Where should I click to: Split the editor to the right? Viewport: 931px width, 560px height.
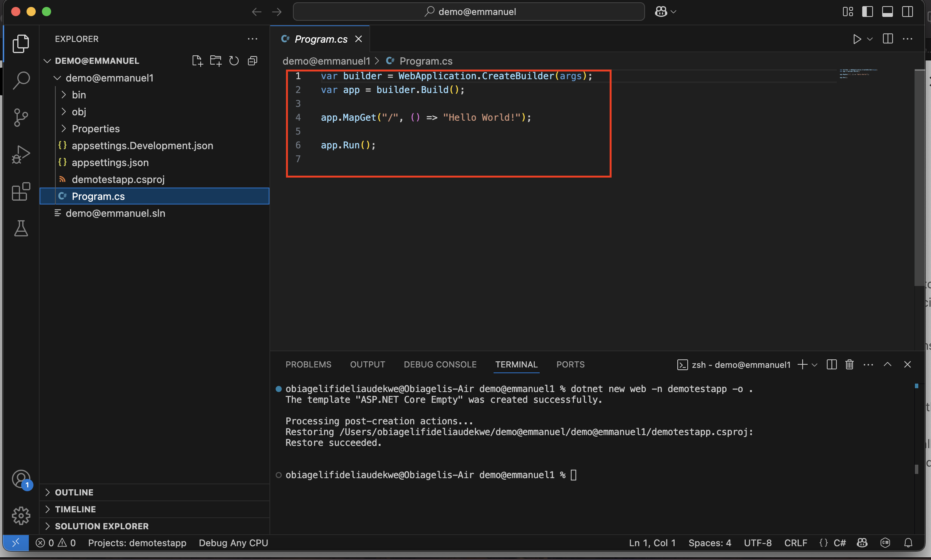click(888, 39)
